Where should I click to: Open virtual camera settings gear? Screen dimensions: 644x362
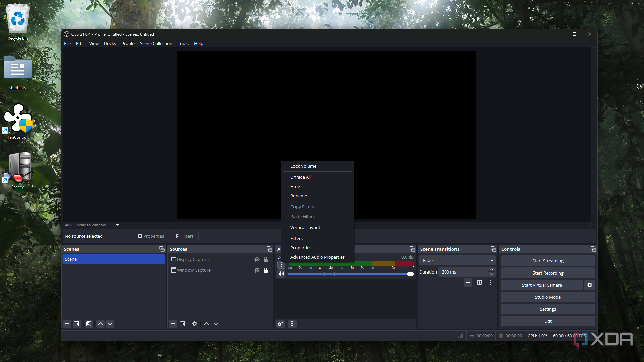(590, 285)
